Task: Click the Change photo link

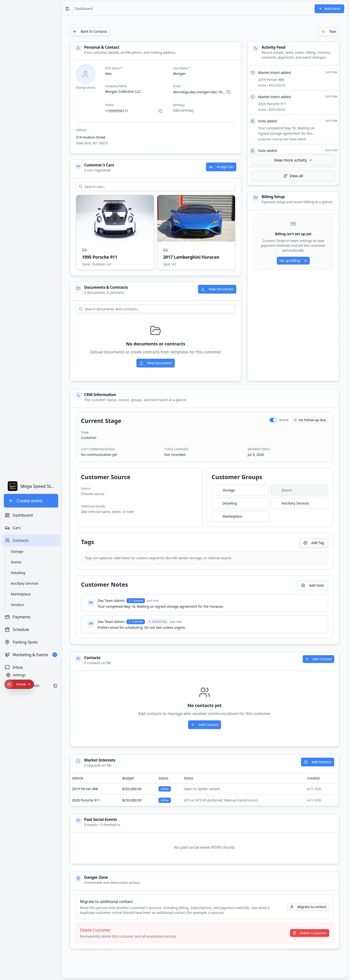Action: tap(86, 87)
